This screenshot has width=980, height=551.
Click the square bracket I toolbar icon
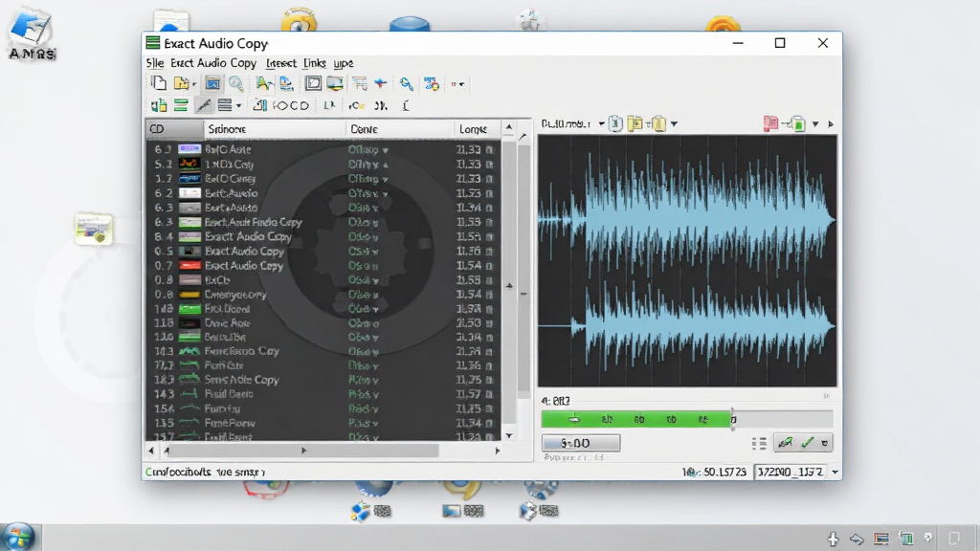(x=406, y=105)
